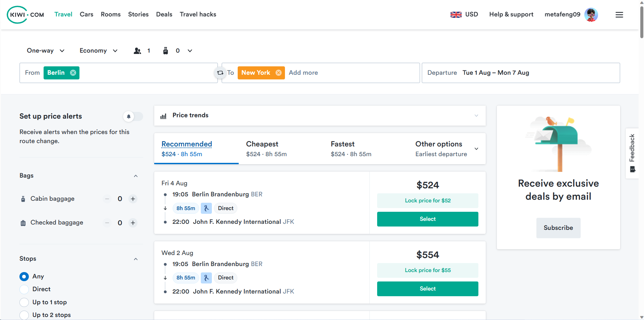Open the Travel nav item
This screenshot has width=644, height=320.
coord(63,14)
